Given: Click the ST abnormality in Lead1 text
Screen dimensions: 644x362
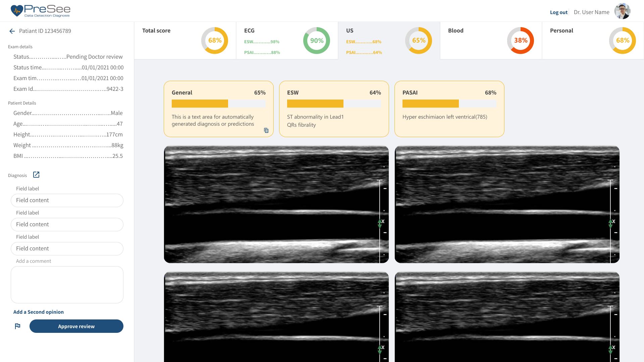Looking at the screenshot, I should tap(315, 117).
